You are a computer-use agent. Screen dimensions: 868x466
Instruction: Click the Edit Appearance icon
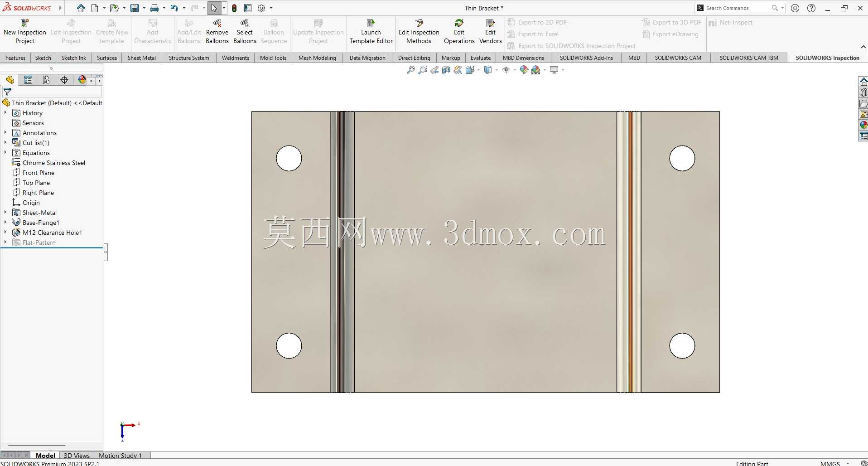(524, 70)
